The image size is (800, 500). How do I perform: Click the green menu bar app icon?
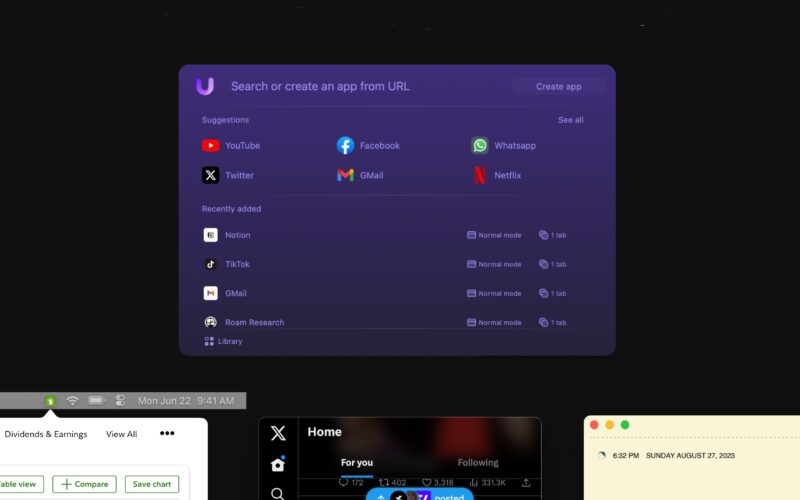click(x=50, y=401)
